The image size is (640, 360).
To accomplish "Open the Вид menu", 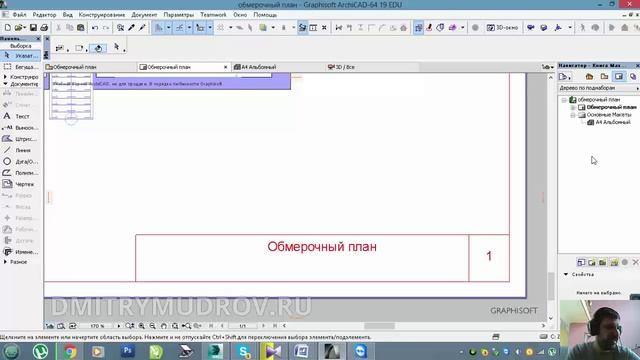I will click(x=68, y=15).
